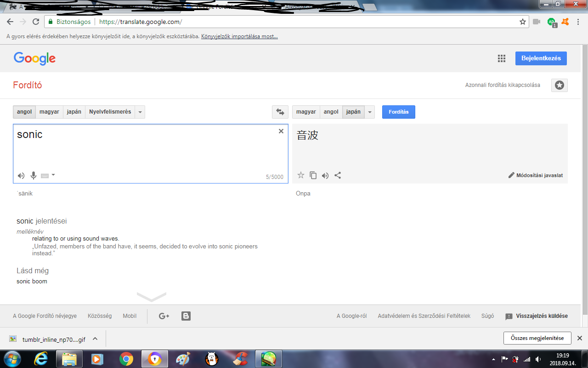588x368 pixels.
Task: Open the 'sonic boom' see-also link
Action: 32,282
